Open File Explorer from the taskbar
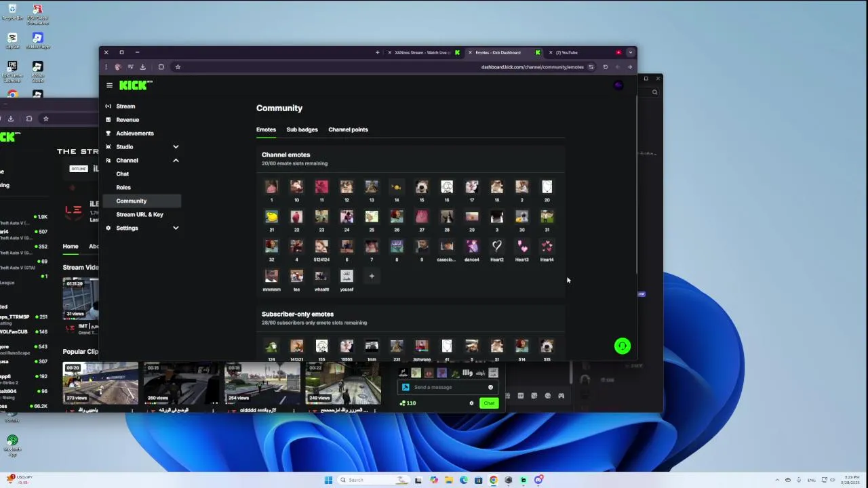 coord(449,480)
